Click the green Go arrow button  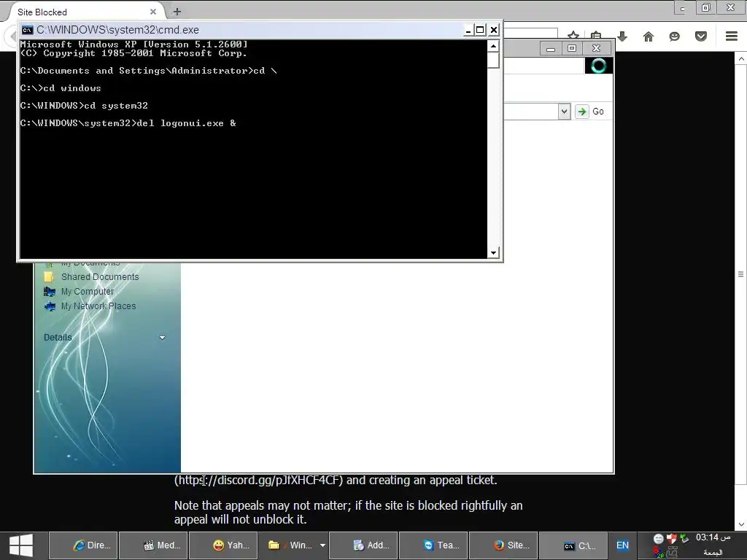click(581, 112)
